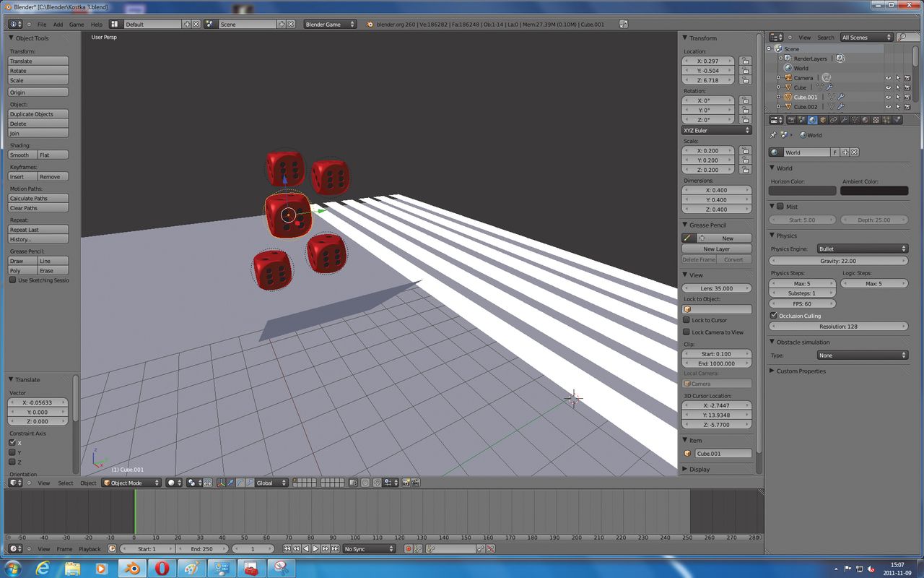Click the auto keyframe record button
Viewport: 924px width, 578px height.
(408, 549)
